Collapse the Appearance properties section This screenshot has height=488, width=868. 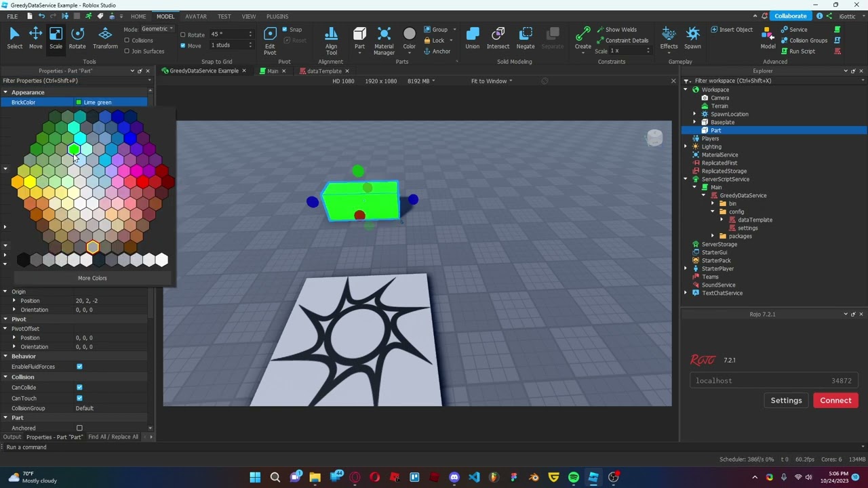pyautogui.click(x=5, y=92)
